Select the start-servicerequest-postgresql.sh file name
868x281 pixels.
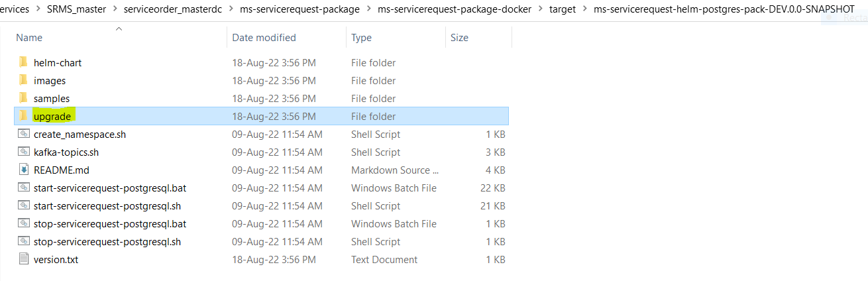pyautogui.click(x=107, y=205)
